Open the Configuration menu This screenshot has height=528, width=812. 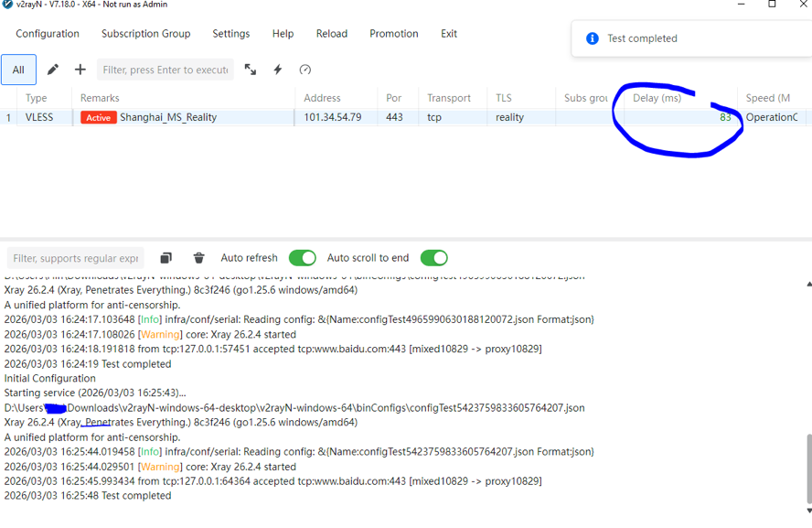click(48, 34)
